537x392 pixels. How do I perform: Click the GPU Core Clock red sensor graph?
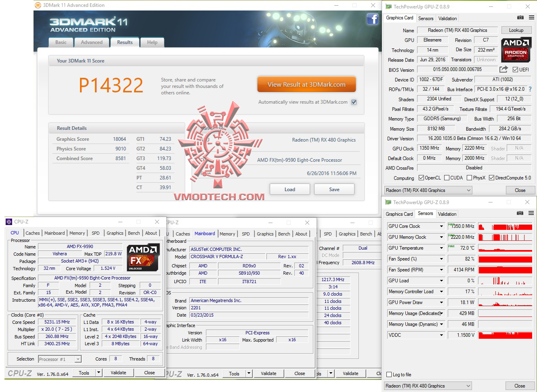pos(506,226)
